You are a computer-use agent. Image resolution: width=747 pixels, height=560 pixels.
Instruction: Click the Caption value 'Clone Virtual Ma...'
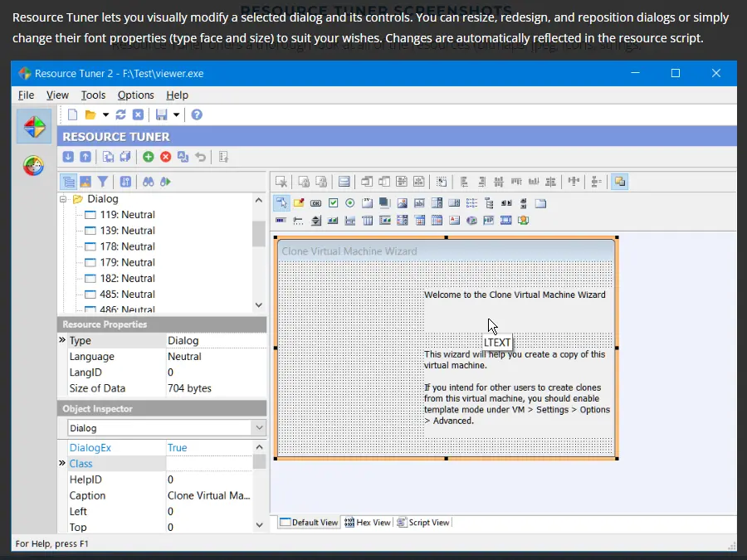coord(208,495)
